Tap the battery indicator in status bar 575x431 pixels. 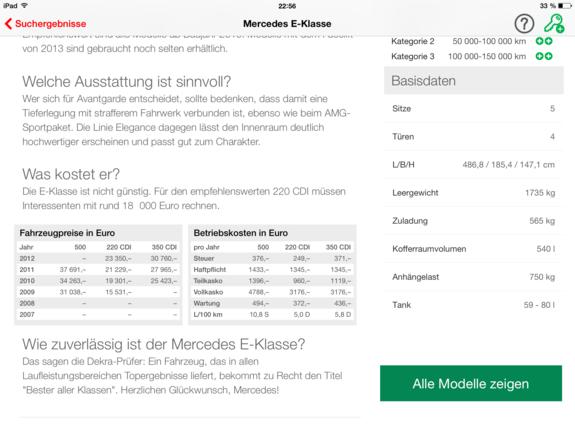point(564,6)
